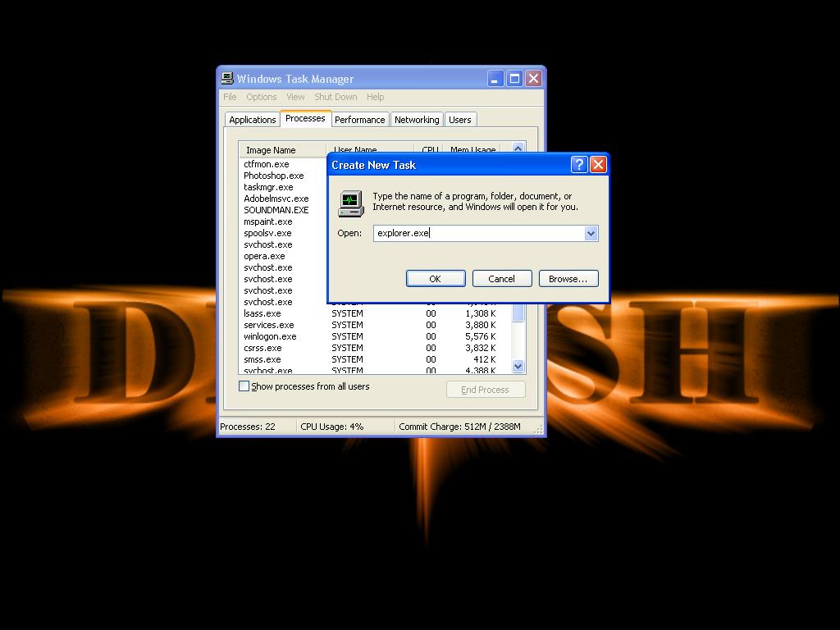This screenshot has height=630, width=840.
Task: Open the Help menu in Task Manager
Action: pyautogui.click(x=375, y=97)
